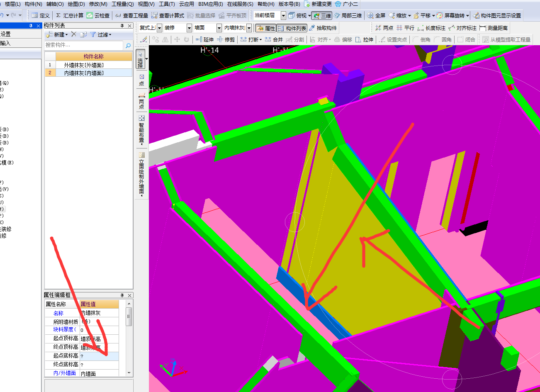Select the 延伸 extend tool
The width and height of the screenshot is (540, 392).
click(x=204, y=39)
